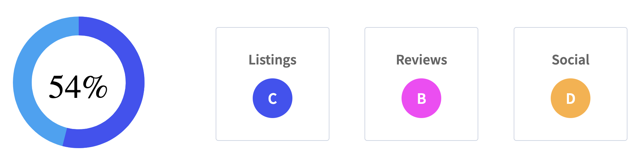Click the Reviews heading text
This screenshot has height=164, width=644.
(421, 60)
